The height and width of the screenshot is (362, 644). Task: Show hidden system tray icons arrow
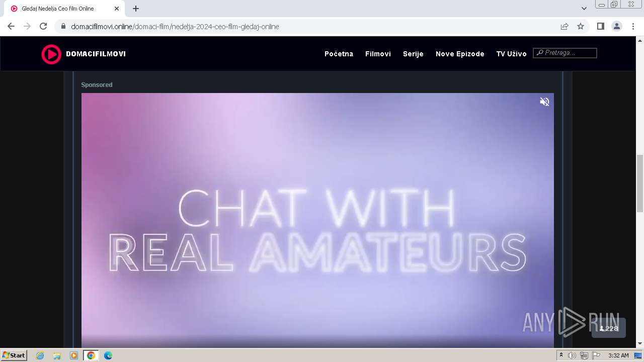pyautogui.click(x=561, y=355)
